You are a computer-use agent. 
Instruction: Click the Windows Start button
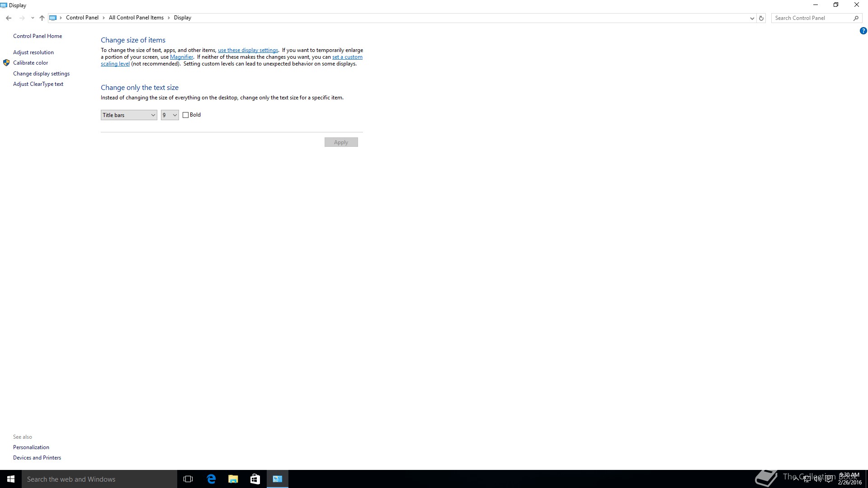tap(11, 479)
